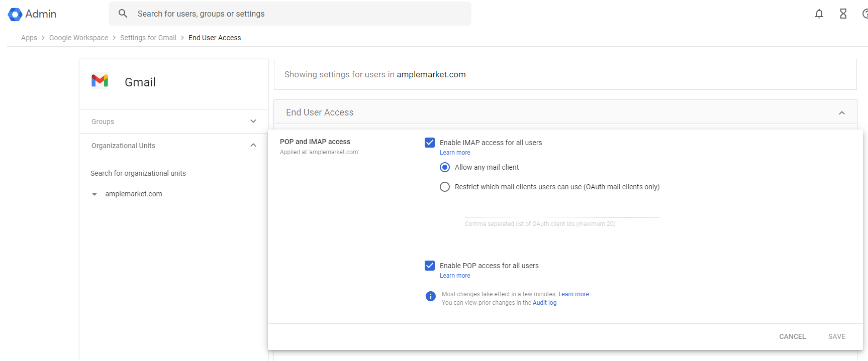868x361 pixels.
Task: Collapse the Organizational Units section
Action: pos(253,146)
